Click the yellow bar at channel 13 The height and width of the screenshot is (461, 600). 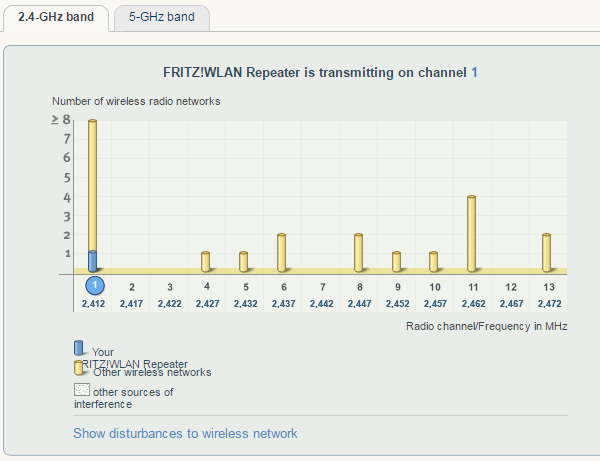547,253
